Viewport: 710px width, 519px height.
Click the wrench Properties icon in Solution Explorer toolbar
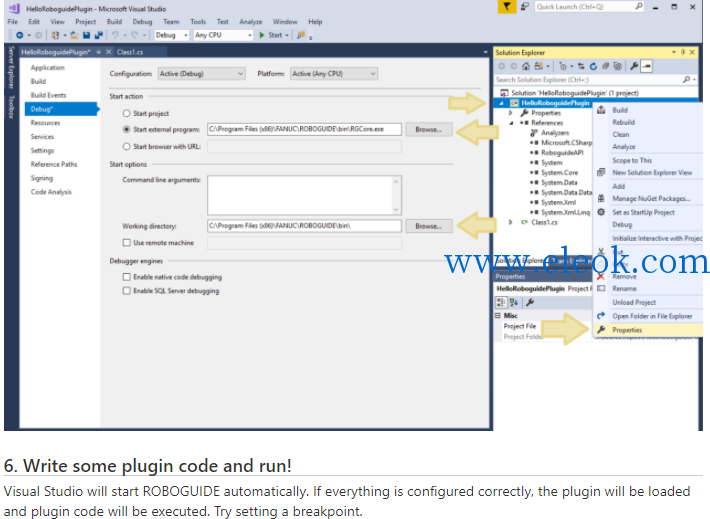click(x=634, y=67)
